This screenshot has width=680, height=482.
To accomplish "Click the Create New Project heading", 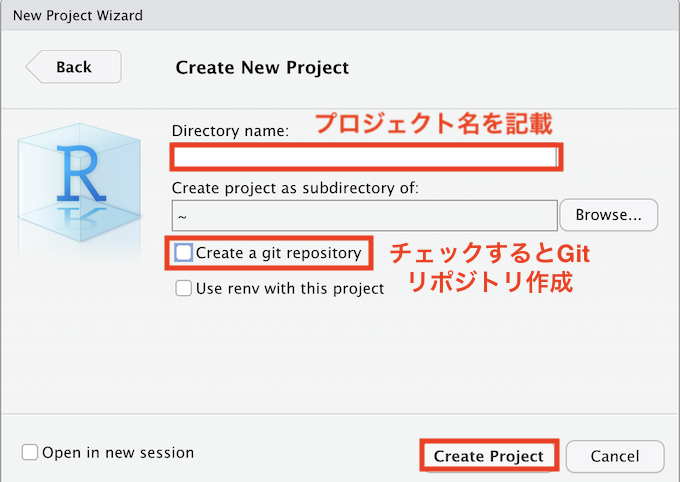I will pyautogui.click(x=262, y=68).
